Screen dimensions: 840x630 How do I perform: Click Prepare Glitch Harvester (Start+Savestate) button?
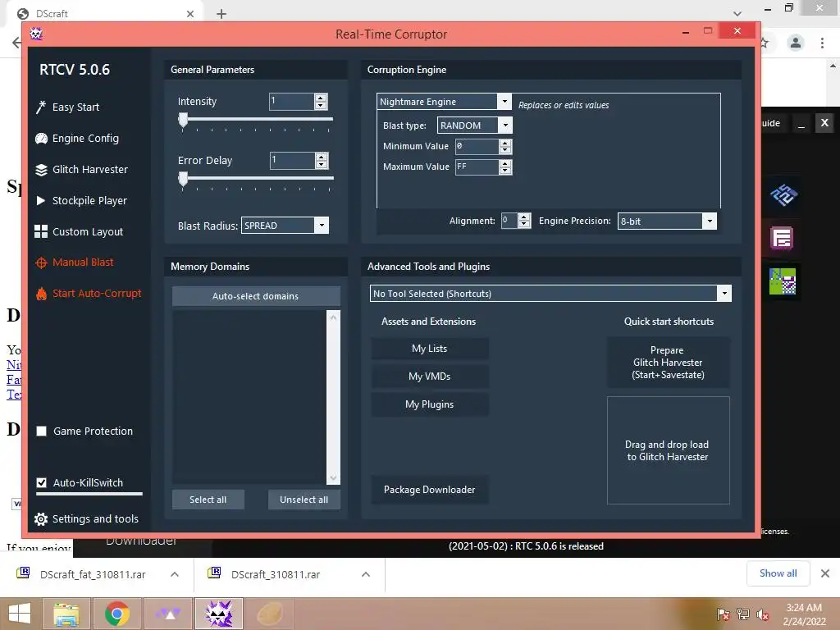coord(668,362)
